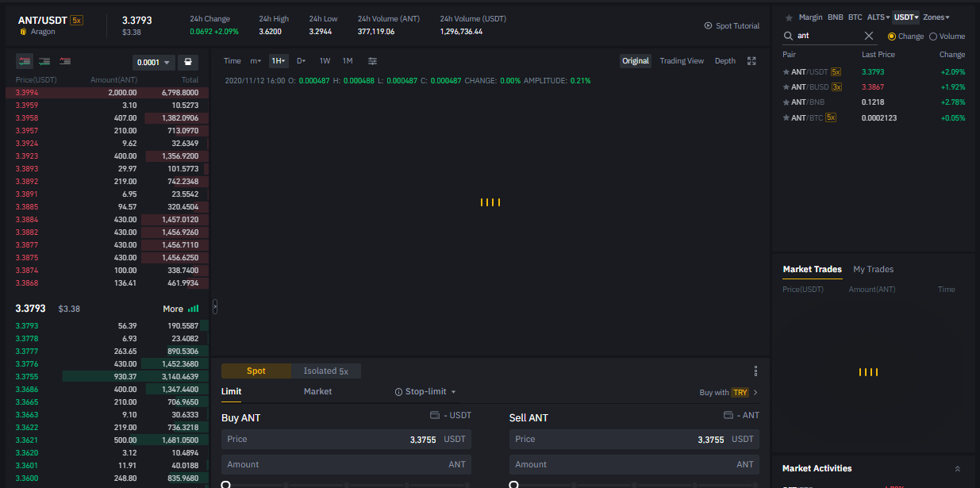Screen dimensions: 980x488
Task: Click the Sell ANT Price field
Action: click(634, 440)
